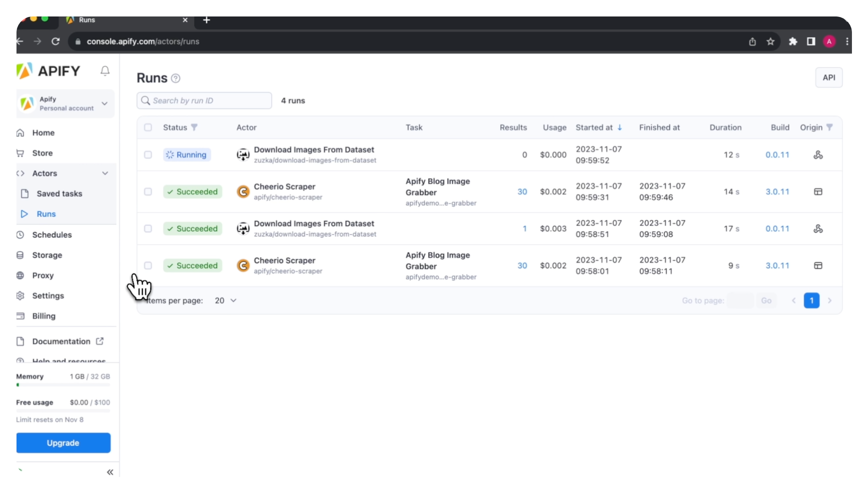This screenshot has height=493, width=868.
Task: Click the notifications bell icon
Action: 105,71
